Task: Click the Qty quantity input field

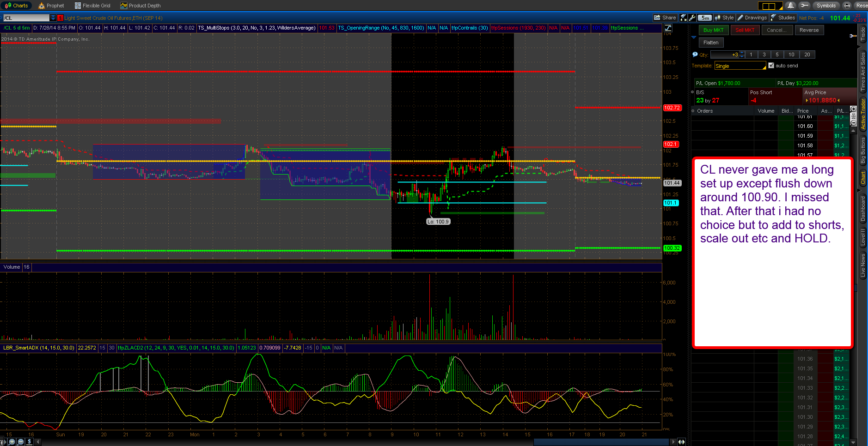Action: [x=724, y=54]
